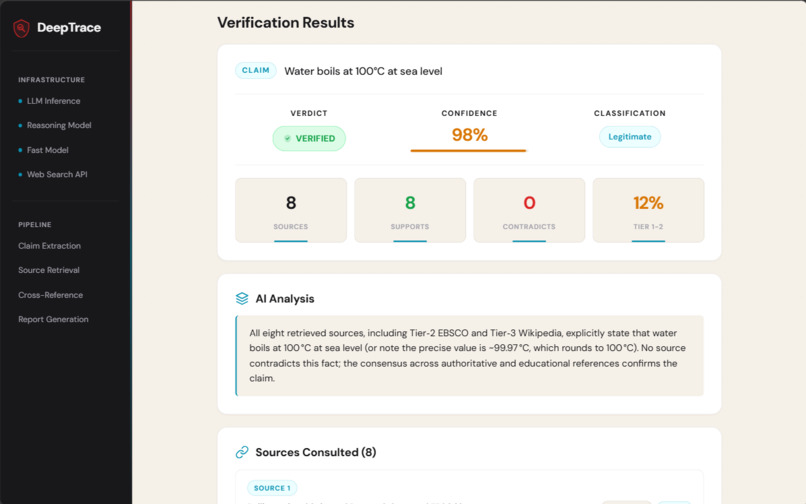Click the SOURCE 1 badge

coord(272,488)
